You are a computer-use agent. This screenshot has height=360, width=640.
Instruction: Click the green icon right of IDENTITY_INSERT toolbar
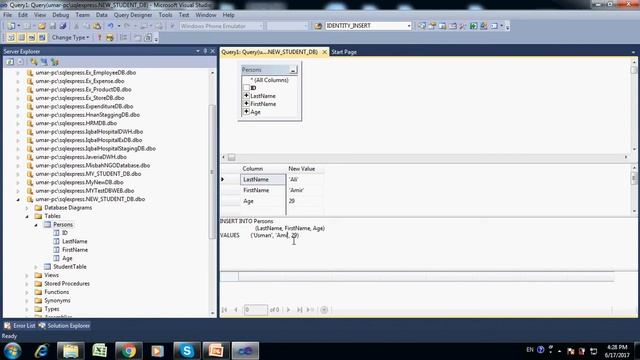(473, 26)
